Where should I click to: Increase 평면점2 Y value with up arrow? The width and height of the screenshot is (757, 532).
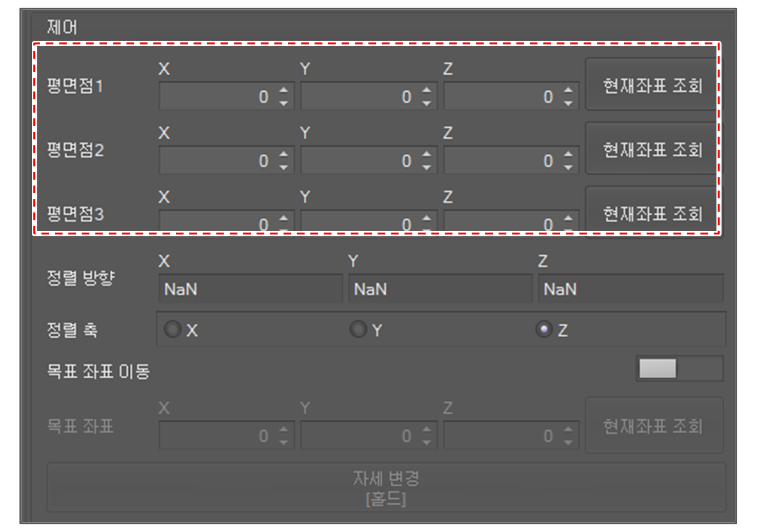point(426,154)
